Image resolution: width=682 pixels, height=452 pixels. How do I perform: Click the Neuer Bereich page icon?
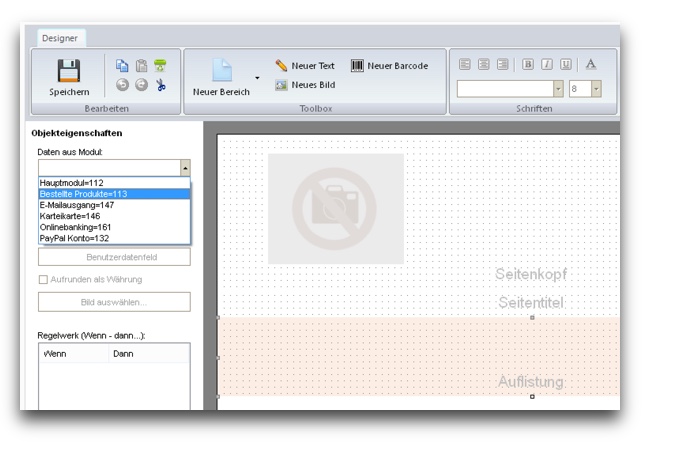click(222, 70)
